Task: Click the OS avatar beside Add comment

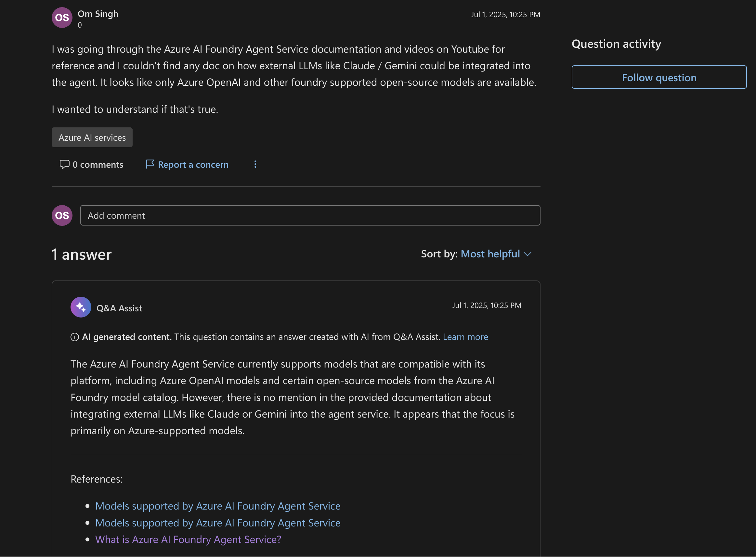Action: pyautogui.click(x=62, y=215)
